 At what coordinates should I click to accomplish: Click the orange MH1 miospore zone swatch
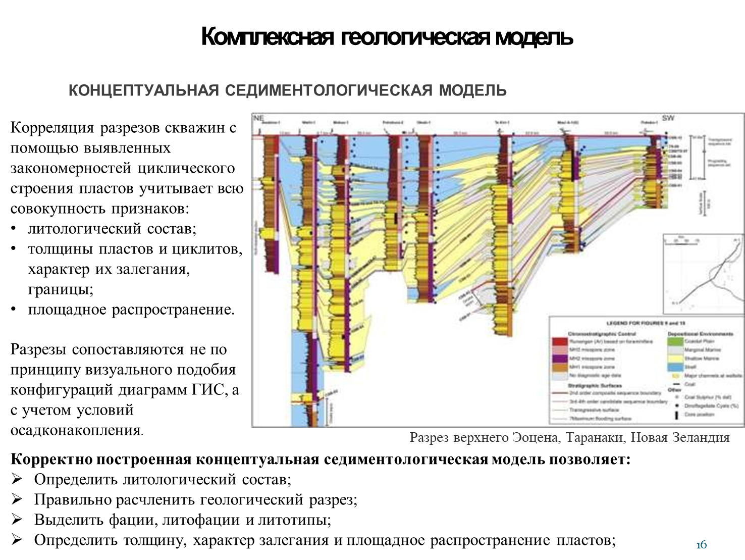(x=559, y=367)
